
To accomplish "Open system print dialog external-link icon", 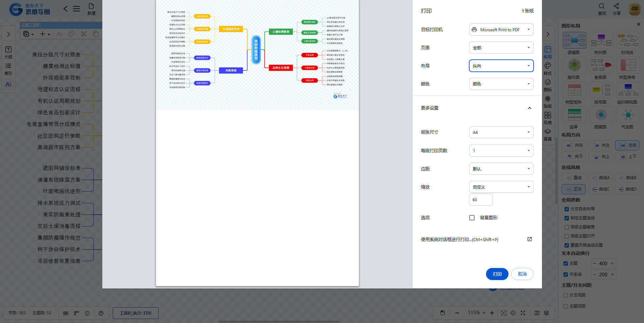I will [530, 239].
